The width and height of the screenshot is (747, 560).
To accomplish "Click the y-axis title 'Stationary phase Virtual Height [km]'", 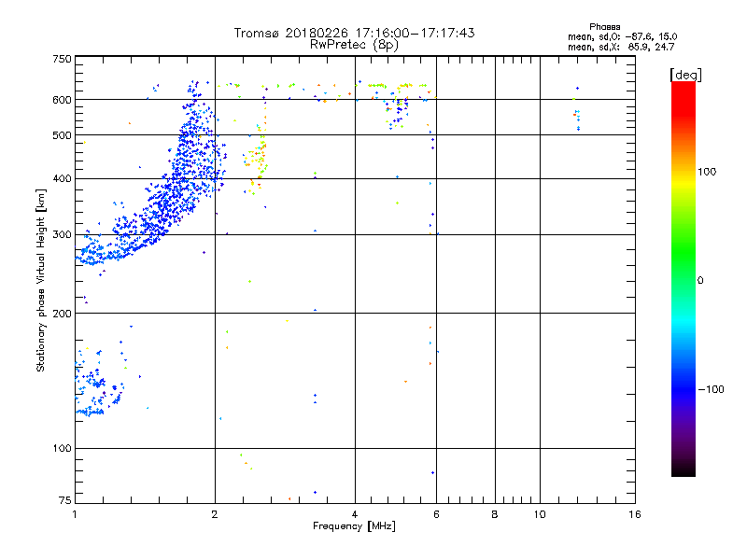I will [x=41, y=280].
